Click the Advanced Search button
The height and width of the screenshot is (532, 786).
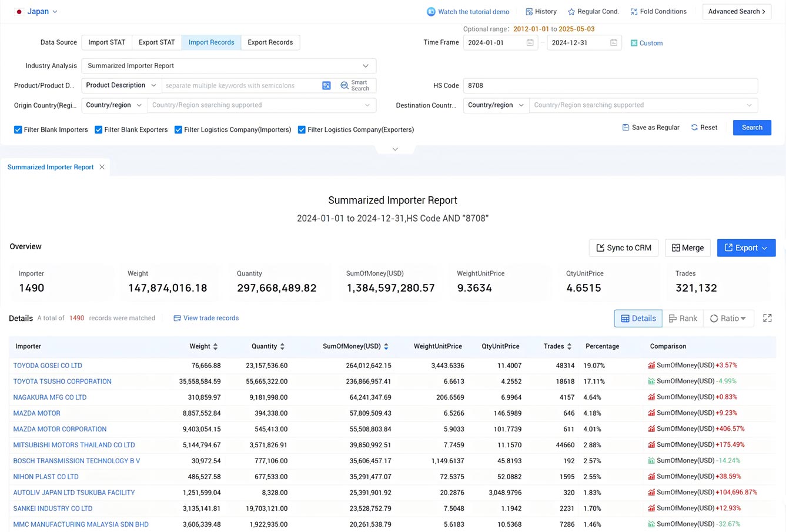click(737, 12)
